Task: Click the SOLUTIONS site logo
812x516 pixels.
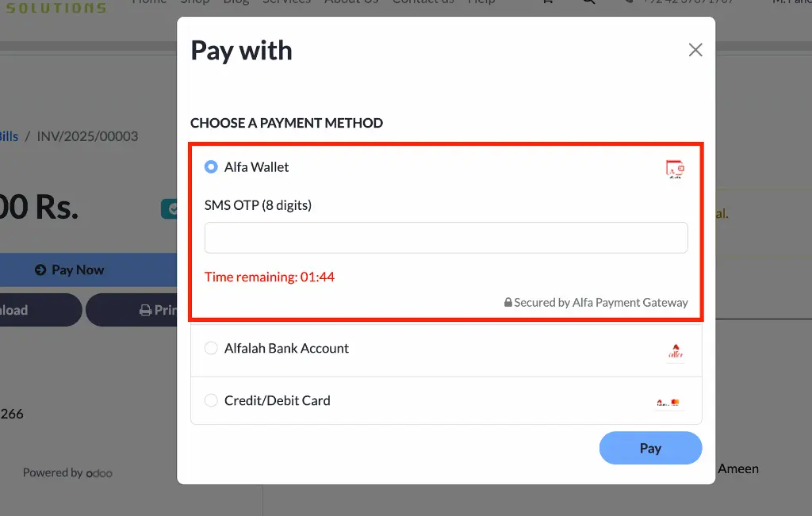Action: (x=56, y=7)
